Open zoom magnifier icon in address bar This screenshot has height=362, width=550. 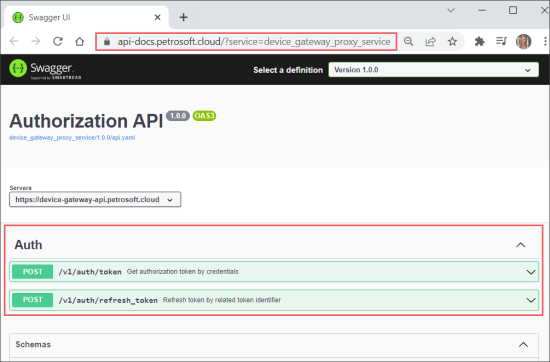pyautogui.click(x=408, y=41)
